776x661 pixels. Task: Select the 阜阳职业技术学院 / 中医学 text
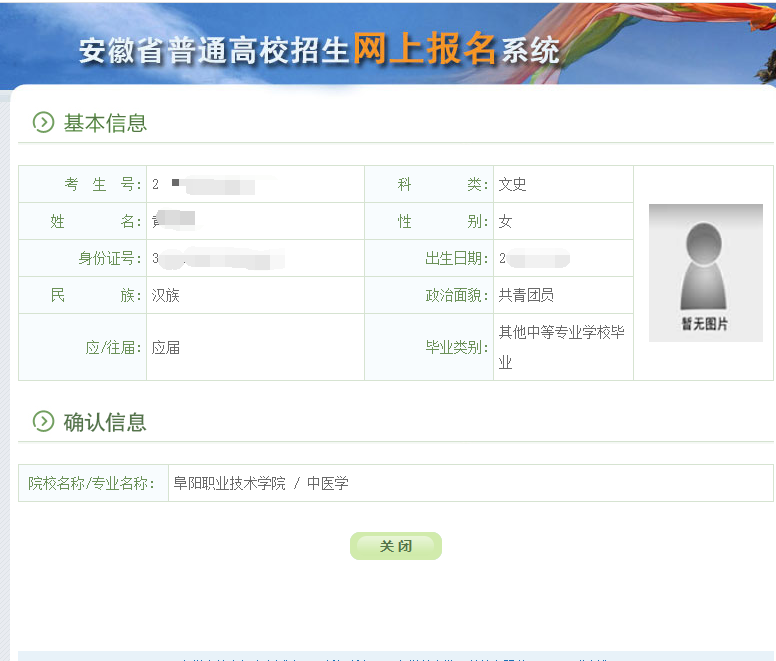tap(261, 483)
